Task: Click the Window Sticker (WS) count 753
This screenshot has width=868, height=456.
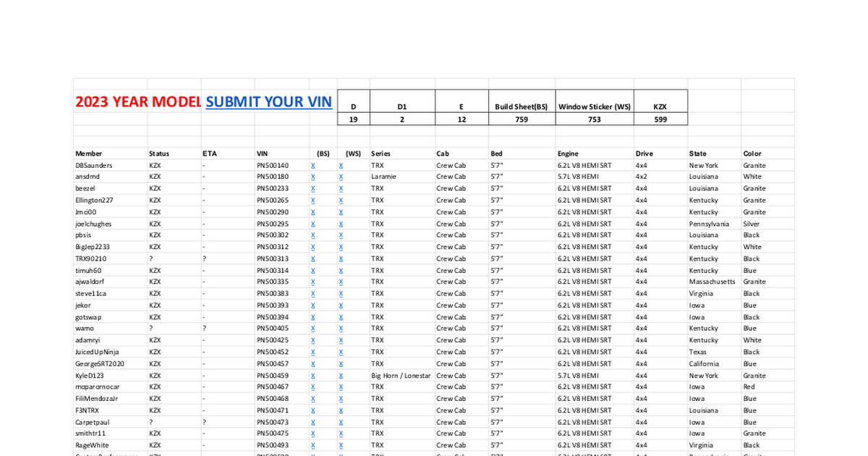Action: tap(594, 119)
